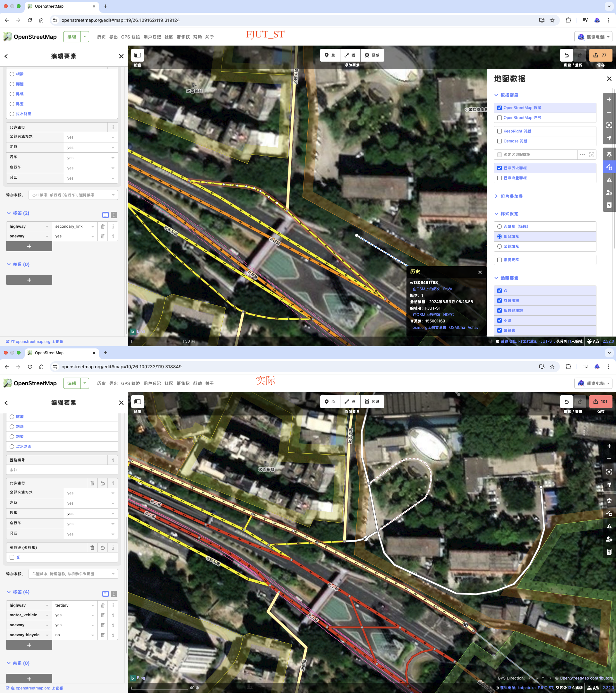Click geolocate arrow icon in upper window map controls

click(x=609, y=138)
